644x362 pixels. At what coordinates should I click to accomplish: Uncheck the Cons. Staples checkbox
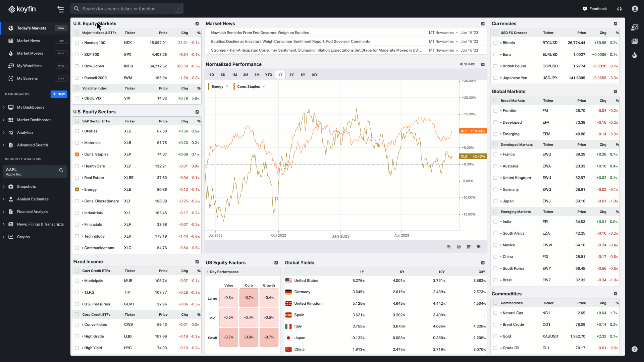pyautogui.click(x=77, y=155)
